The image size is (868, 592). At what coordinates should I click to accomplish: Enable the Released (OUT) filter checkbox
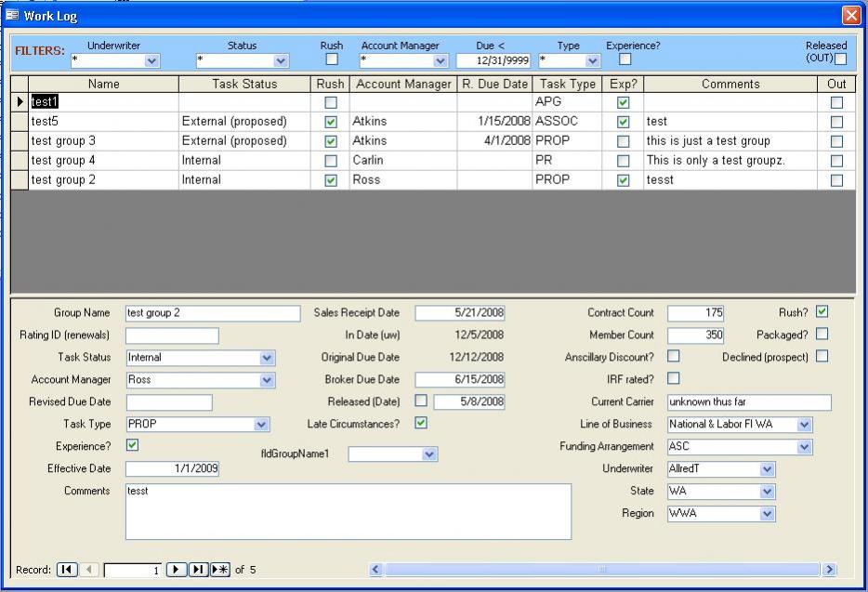(840, 59)
